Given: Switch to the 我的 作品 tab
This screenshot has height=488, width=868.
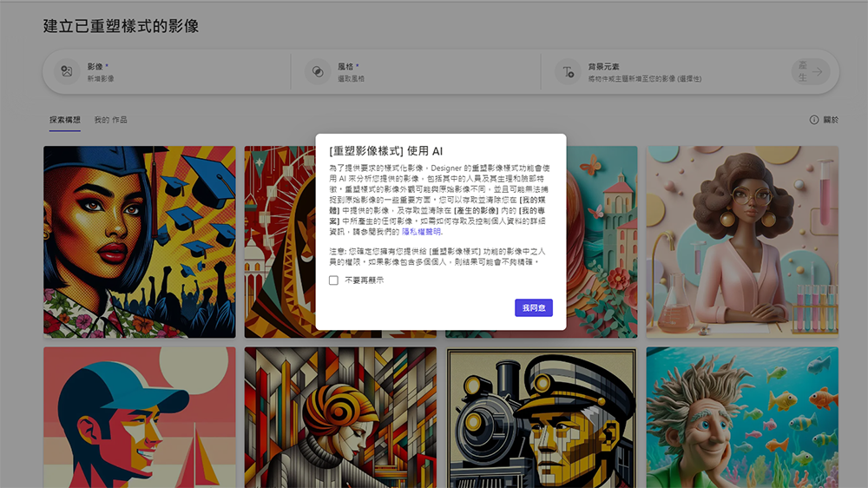Looking at the screenshot, I should tap(111, 120).
